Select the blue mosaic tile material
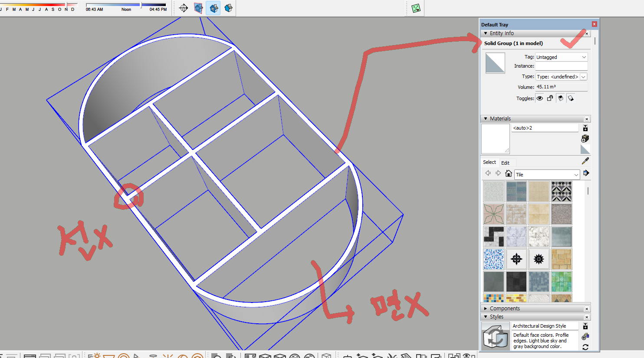 pos(494,259)
